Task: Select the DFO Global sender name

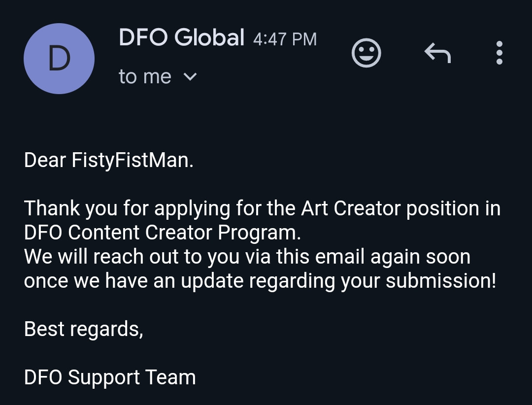Action: (x=181, y=37)
